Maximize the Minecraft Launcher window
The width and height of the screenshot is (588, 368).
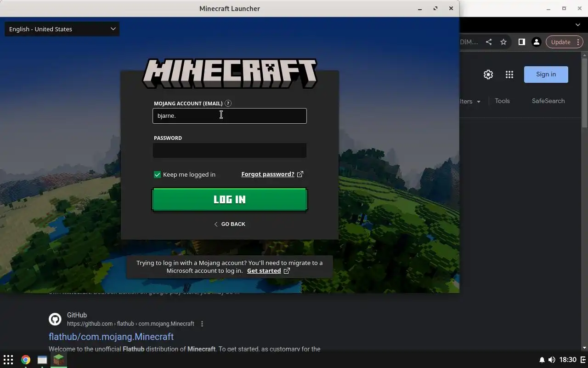tap(435, 9)
